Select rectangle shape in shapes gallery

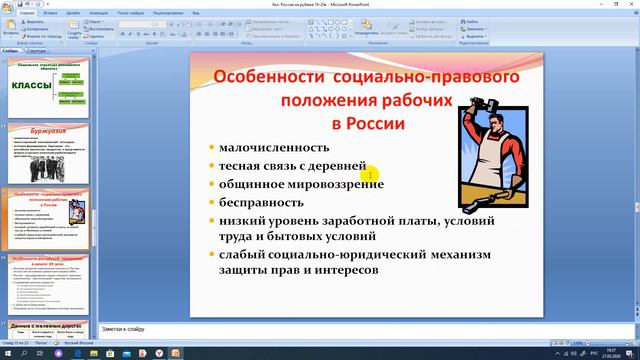pos(330,22)
